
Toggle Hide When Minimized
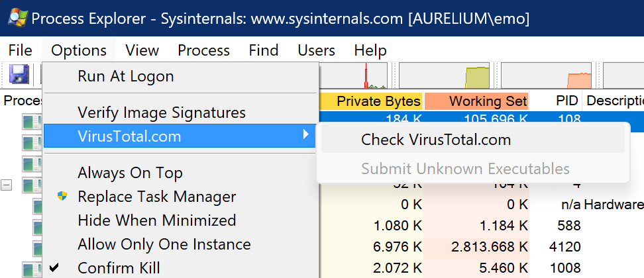(156, 220)
